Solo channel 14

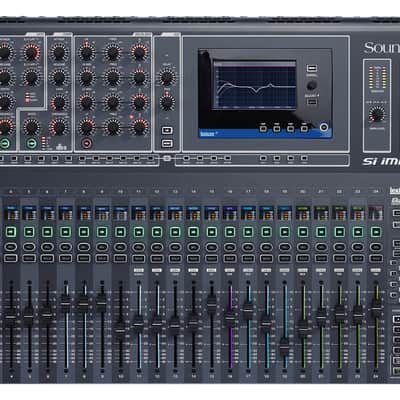193,248
